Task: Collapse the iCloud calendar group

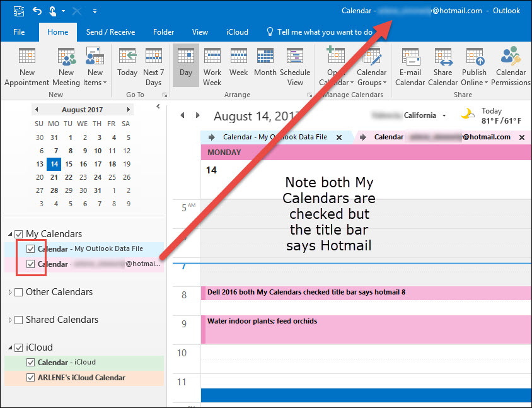Action: (10, 347)
